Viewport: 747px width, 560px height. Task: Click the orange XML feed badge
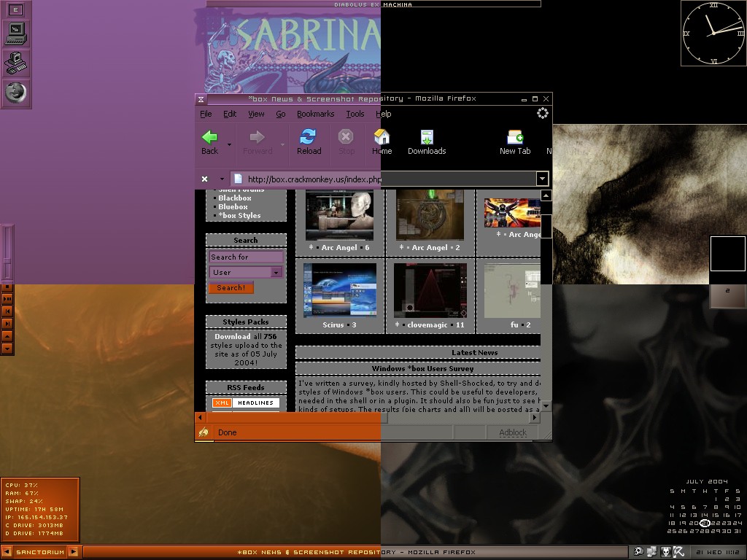[x=222, y=402]
